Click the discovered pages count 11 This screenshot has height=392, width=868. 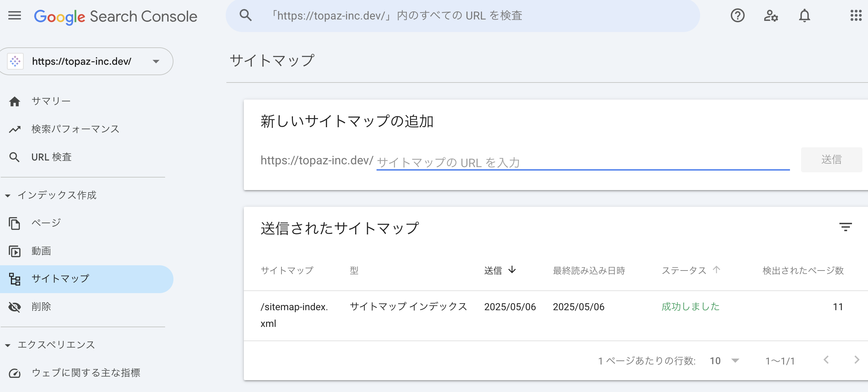tap(838, 307)
